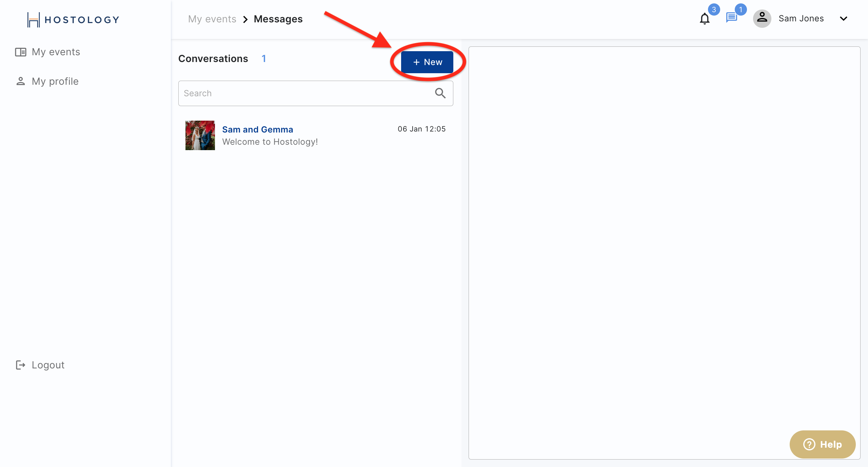This screenshot has width=868, height=467.
Task: Open the Sam and Gemma conversation
Action: [316, 135]
